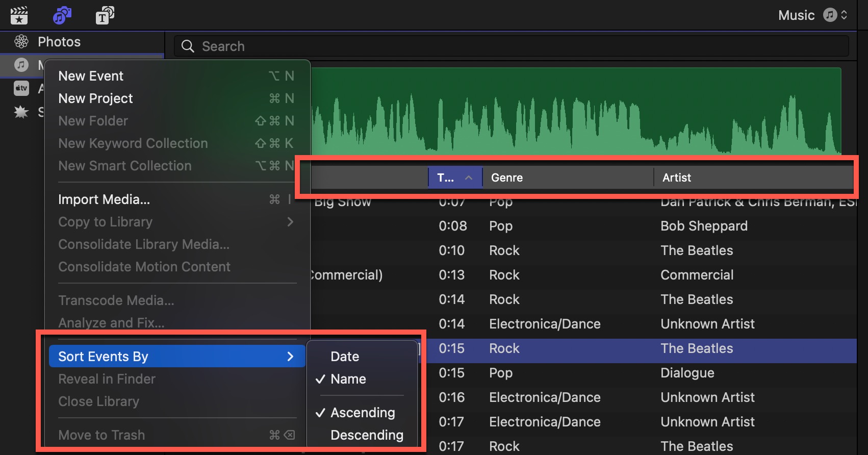Select New Keyword Collection entry
The height and width of the screenshot is (455, 868).
(176, 143)
